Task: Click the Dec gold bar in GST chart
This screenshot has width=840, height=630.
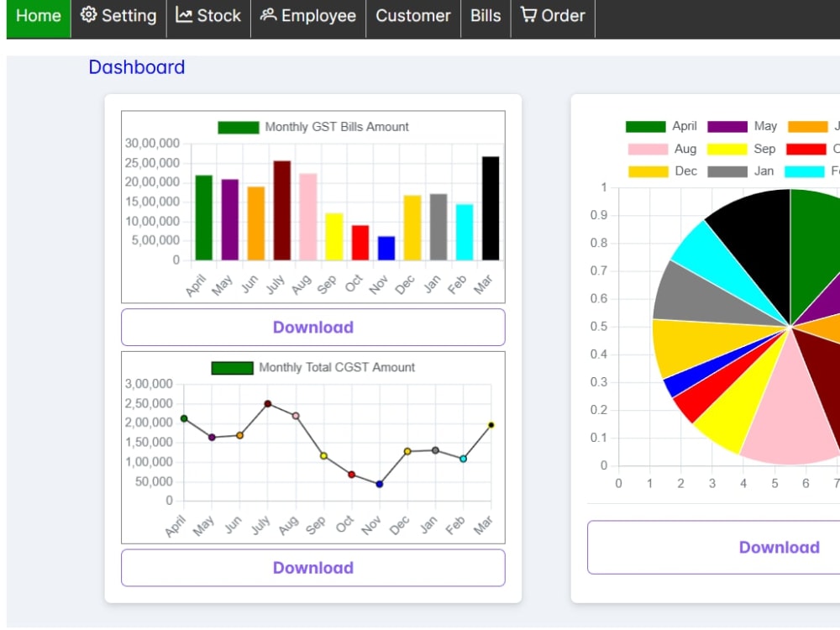Action: click(x=412, y=228)
